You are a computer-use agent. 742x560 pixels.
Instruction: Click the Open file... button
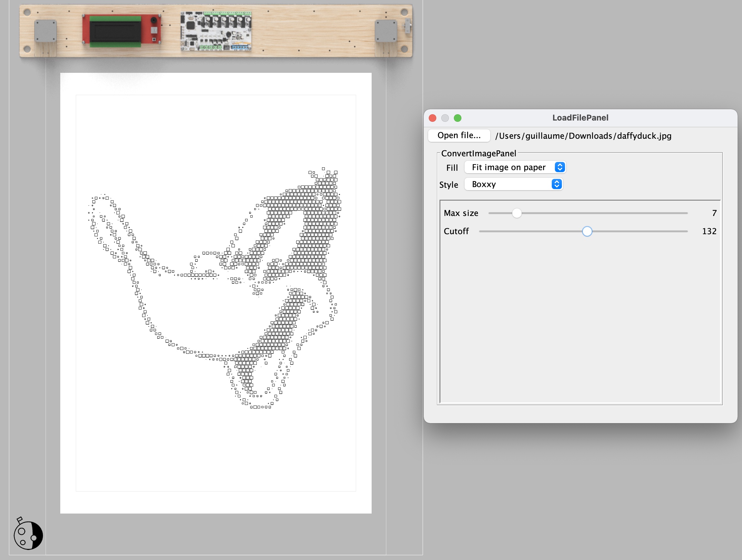pos(459,135)
